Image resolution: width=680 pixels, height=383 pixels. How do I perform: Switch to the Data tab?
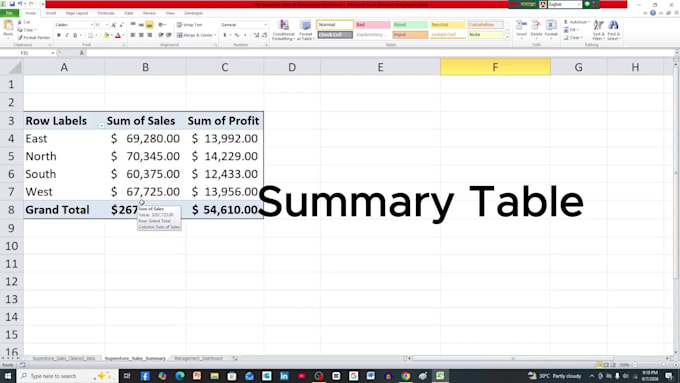coord(129,13)
